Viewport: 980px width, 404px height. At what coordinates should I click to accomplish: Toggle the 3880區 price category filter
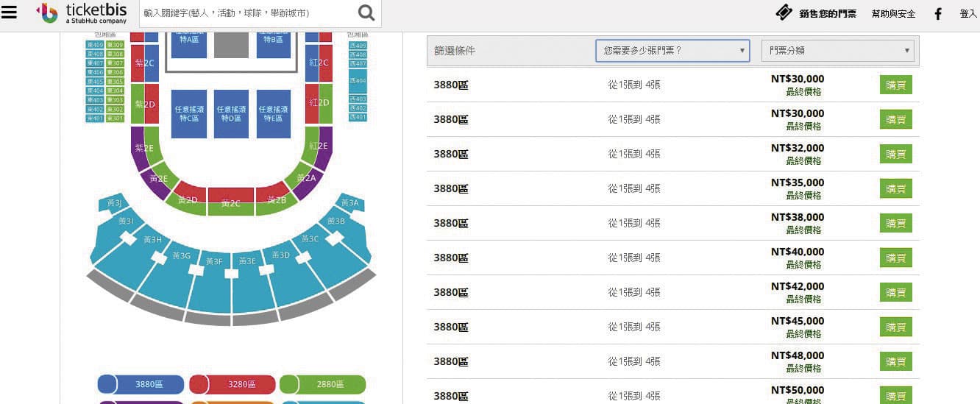[x=141, y=384]
